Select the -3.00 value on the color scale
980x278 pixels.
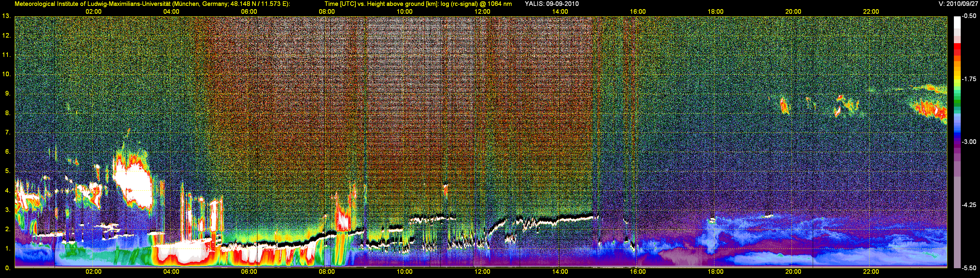tap(969, 142)
